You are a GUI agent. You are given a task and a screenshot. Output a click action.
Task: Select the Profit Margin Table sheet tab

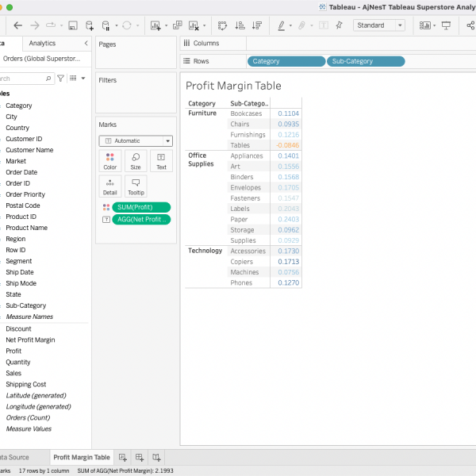point(81,458)
